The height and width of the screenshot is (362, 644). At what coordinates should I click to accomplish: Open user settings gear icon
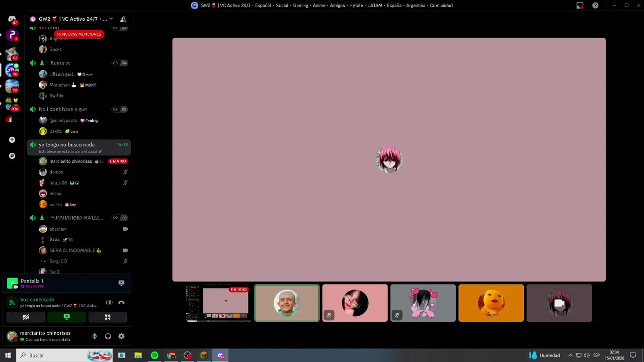pos(121,336)
